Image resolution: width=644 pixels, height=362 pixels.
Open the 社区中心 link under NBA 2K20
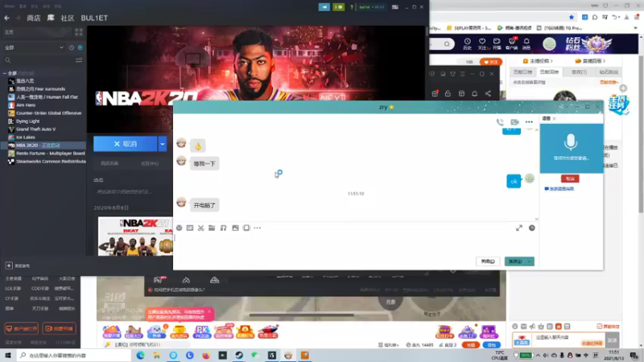[x=150, y=163]
